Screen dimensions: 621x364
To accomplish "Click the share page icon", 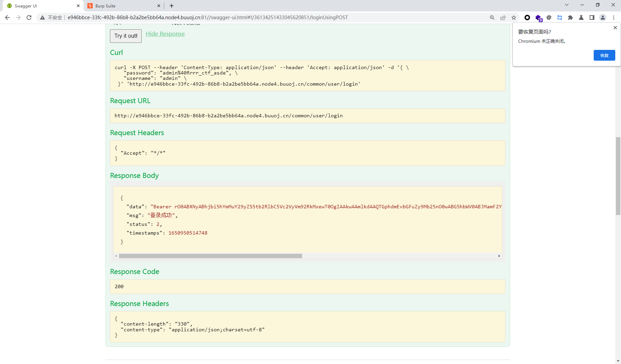I will (503, 18).
